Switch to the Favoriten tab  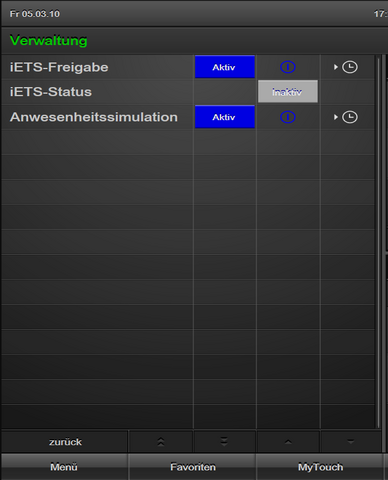coord(193,467)
